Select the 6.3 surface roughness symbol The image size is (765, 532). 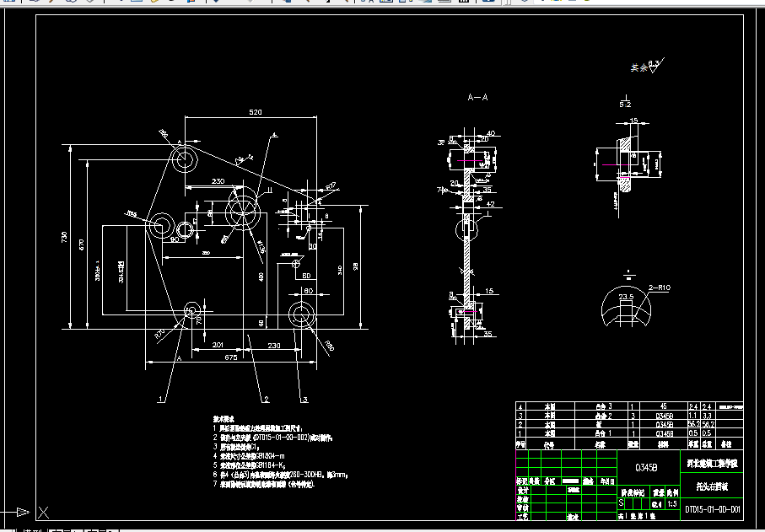(655, 65)
